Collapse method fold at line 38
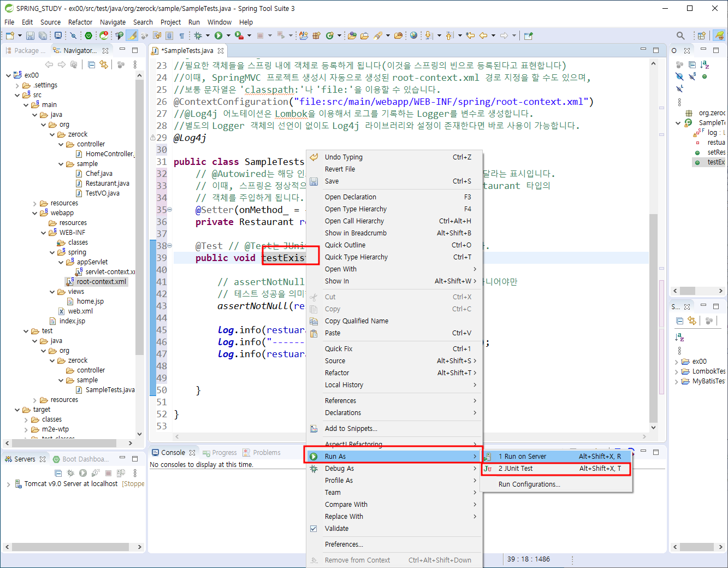728x568 pixels. click(x=169, y=246)
